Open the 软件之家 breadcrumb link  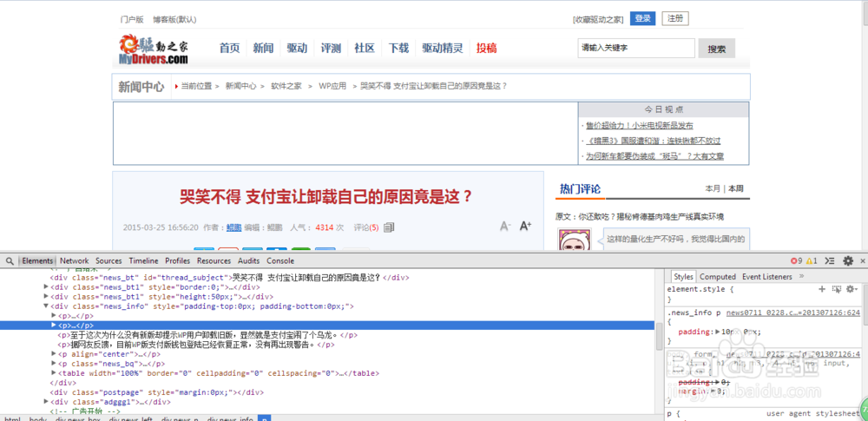(286, 87)
